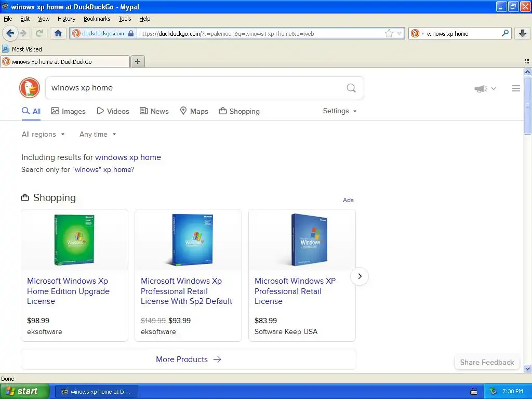
Task: Open the Tools menu
Action: coord(125,19)
